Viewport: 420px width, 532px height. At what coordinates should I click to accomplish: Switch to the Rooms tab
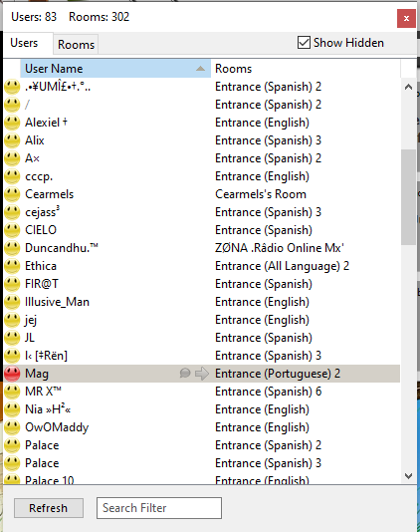pyautogui.click(x=76, y=45)
